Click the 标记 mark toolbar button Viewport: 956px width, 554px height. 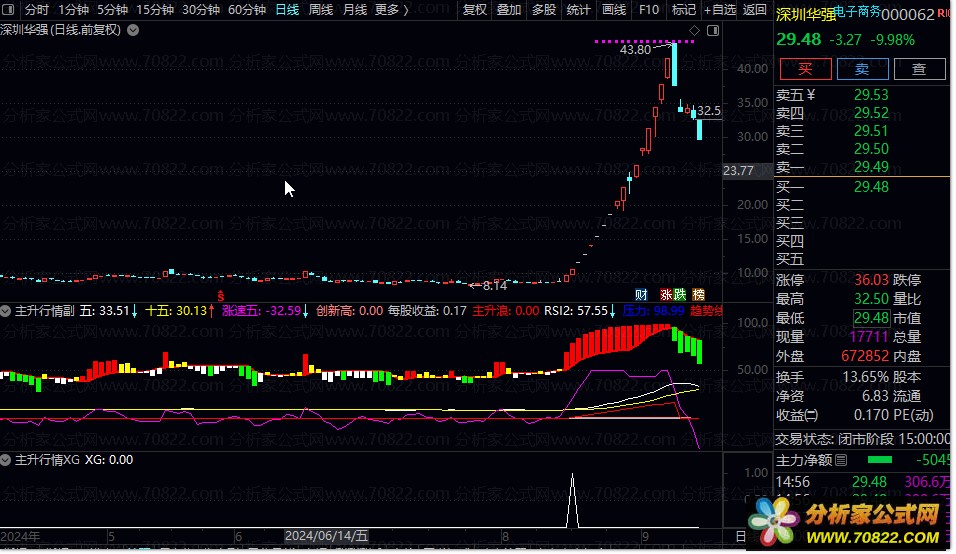[x=683, y=10]
